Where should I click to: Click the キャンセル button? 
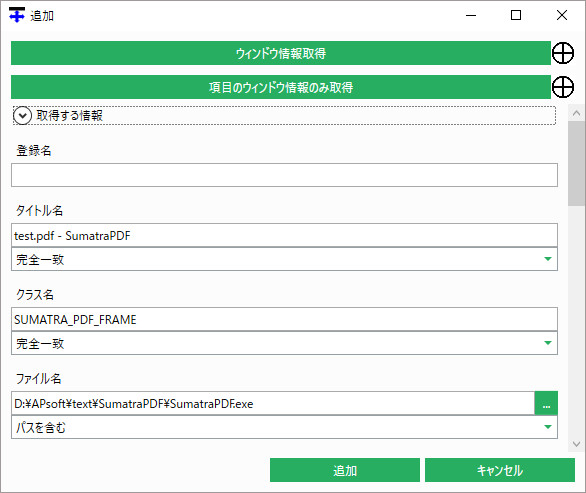pos(500,470)
